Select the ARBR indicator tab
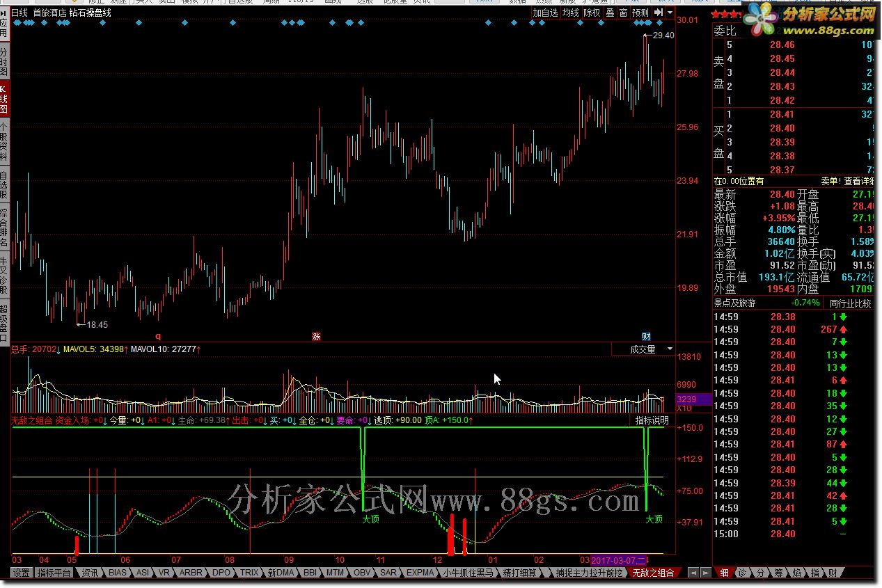Viewport: 882px width, 588px height. click(191, 573)
